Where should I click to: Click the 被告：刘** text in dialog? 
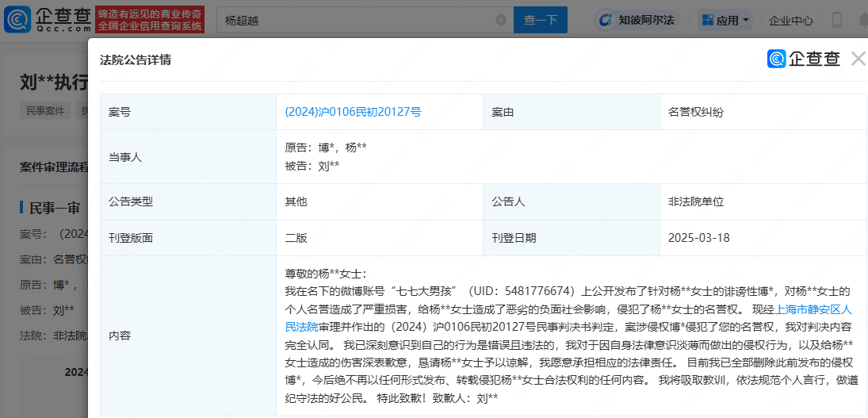312,166
